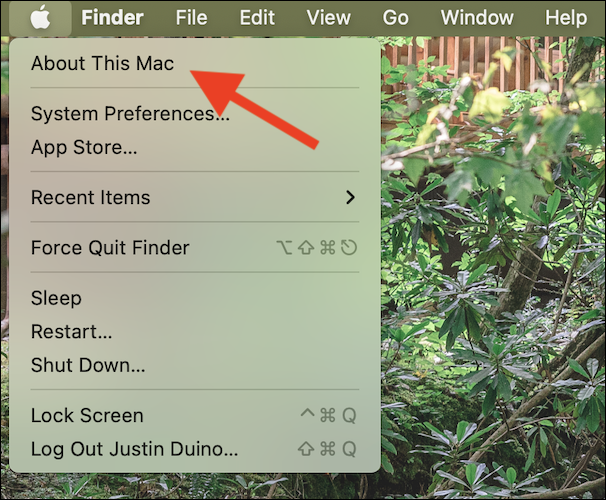Launch App Store from the menu
This screenshot has height=500, width=606.
click(x=84, y=147)
